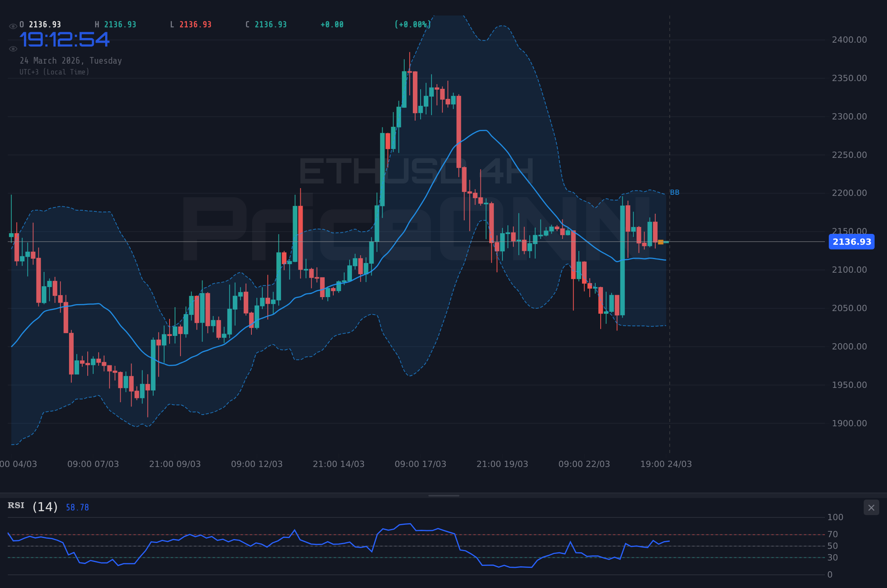This screenshot has width=887, height=588.
Task: Toggle visibility of the OHLC data row
Action: (x=13, y=26)
